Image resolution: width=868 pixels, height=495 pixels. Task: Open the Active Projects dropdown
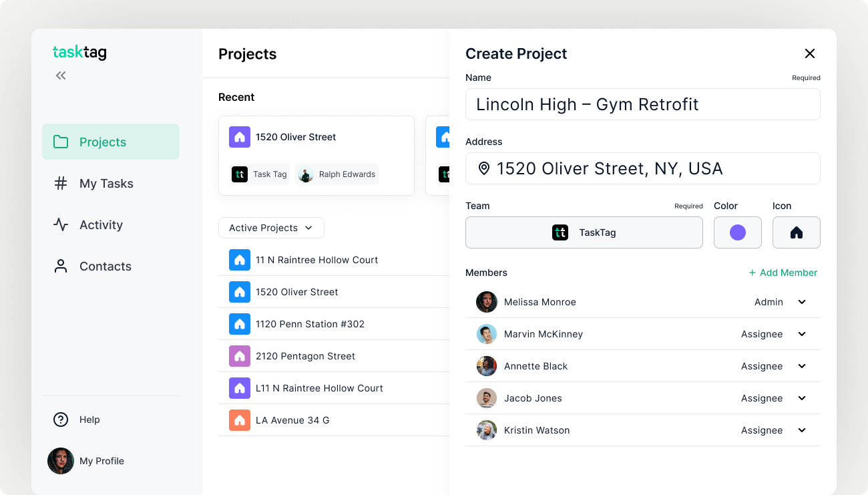[271, 228]
